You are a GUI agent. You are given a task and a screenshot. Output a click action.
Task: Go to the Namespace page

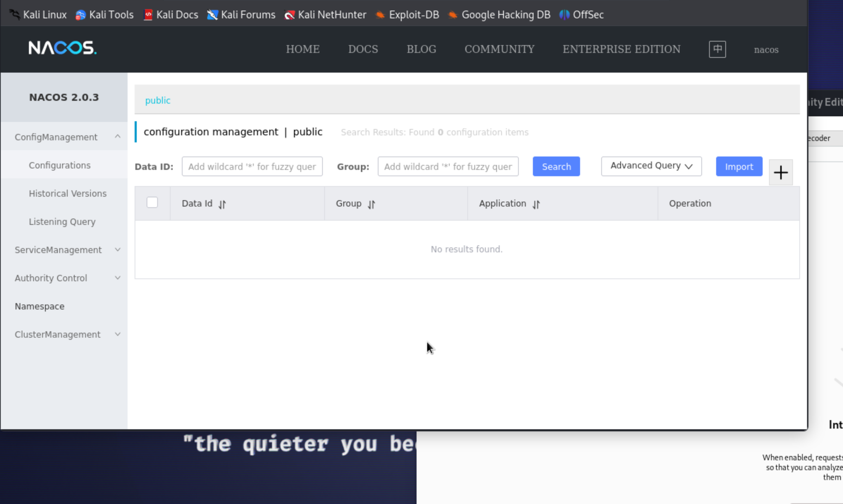39,306
